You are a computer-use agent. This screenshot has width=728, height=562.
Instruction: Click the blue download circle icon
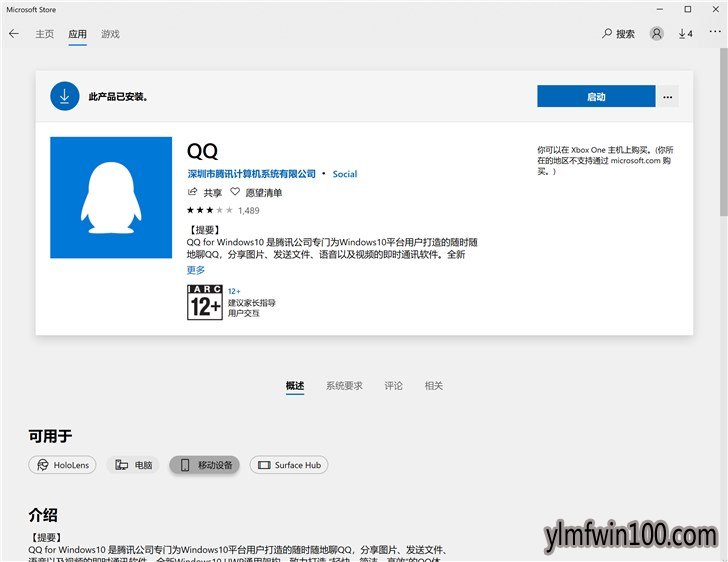pyautogui.click(x=65, y=96)
